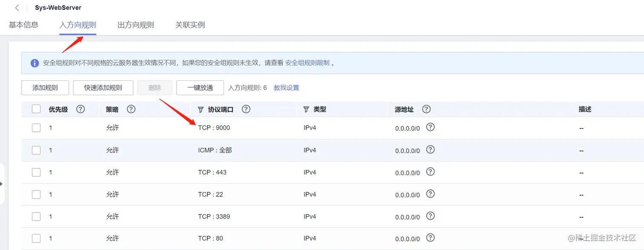This screenshot has width=644, height=250.
Task: Click the TCP : 80 port cell
Action: [x=210, y=238]
